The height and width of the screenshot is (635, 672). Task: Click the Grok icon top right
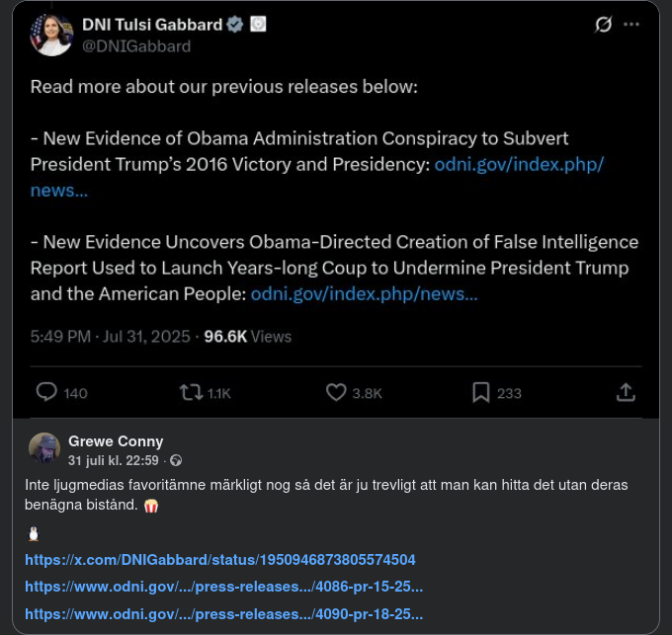pos(603,26)
